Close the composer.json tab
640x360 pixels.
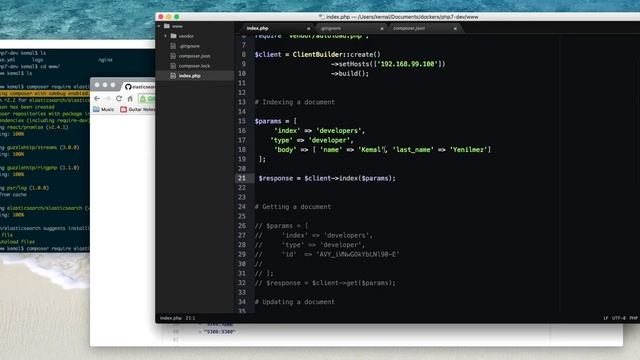click(455, 29)
